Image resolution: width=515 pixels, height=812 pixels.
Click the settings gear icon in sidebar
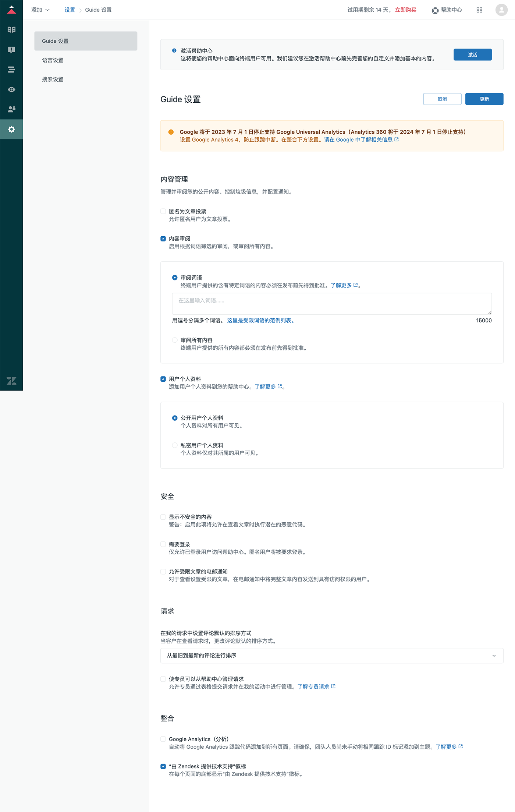tap(11, 129)
